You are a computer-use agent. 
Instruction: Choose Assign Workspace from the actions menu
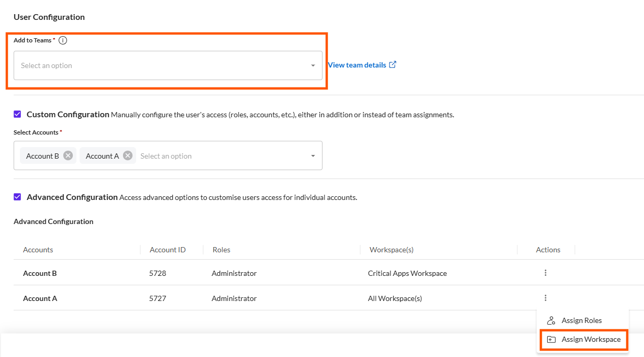(584, 339)
